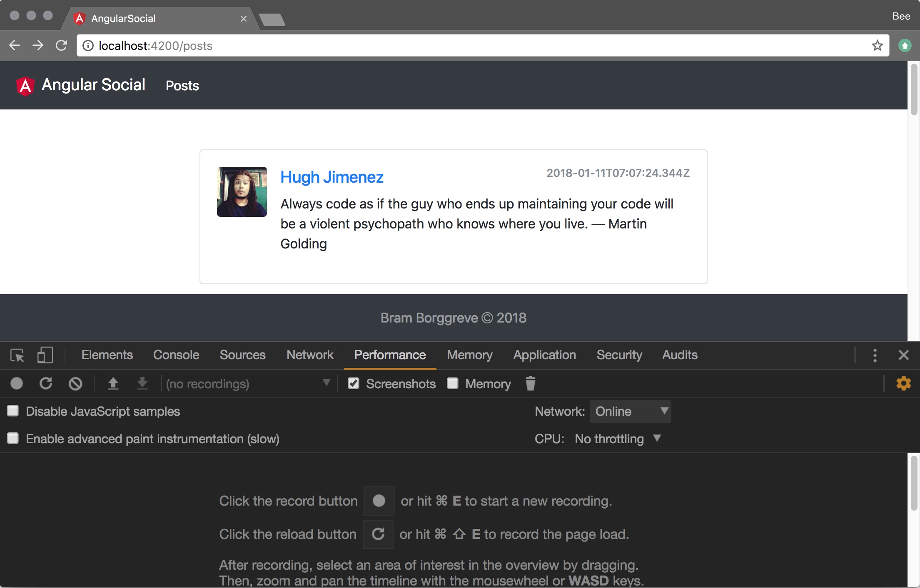This screenshot has height=588, width=920.
Task: Start recording with the record button
Action: (17, 383)
